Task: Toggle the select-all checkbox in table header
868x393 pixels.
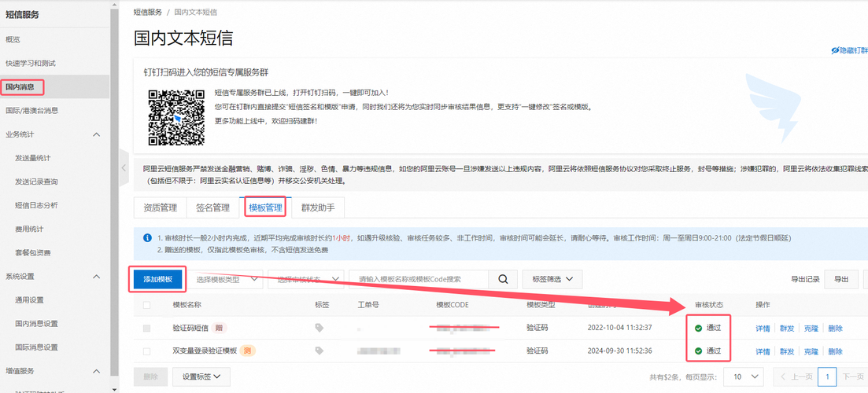Action: point(146,305)
